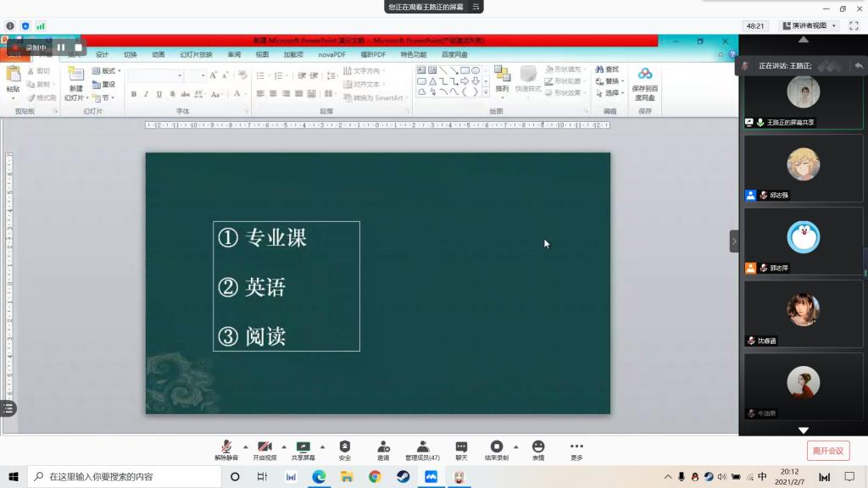
Task: Click the Invite (邀请) icon
Action: [x=383, y=447]
